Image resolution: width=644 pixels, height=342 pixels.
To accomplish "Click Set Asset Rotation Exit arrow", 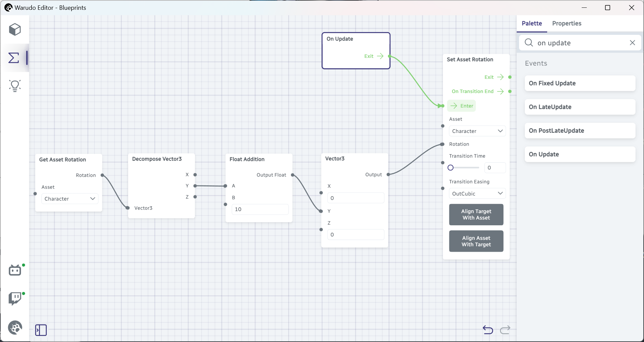I will [500, 77].
